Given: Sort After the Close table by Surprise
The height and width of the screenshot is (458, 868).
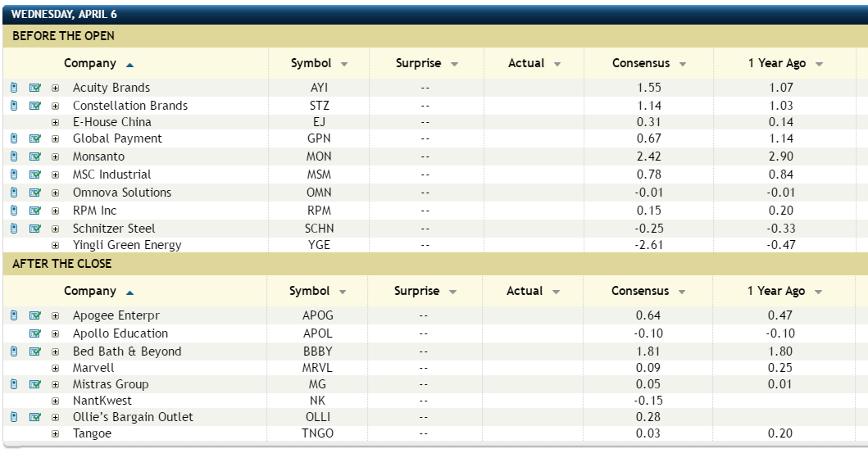Looking at the screenshot, I should pyautogui.click(x=425, y=292).
